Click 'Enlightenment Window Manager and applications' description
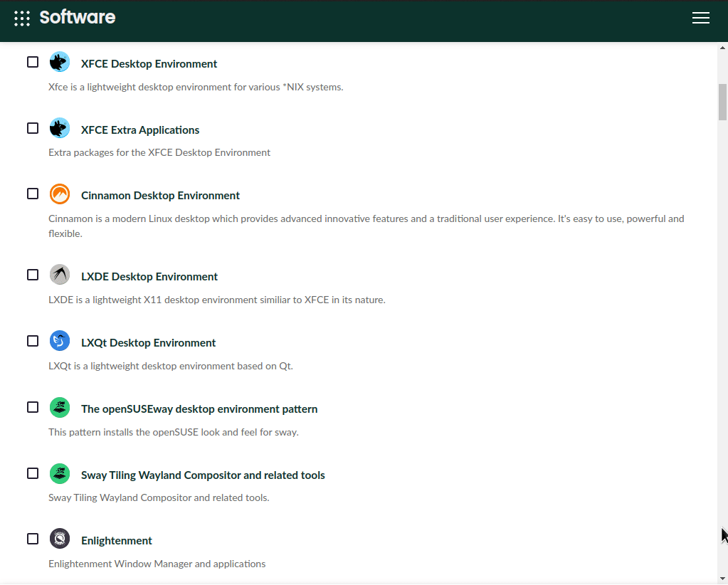Image resolution: width=728 pixels, height=585 pixels. [x=157, y=564]
